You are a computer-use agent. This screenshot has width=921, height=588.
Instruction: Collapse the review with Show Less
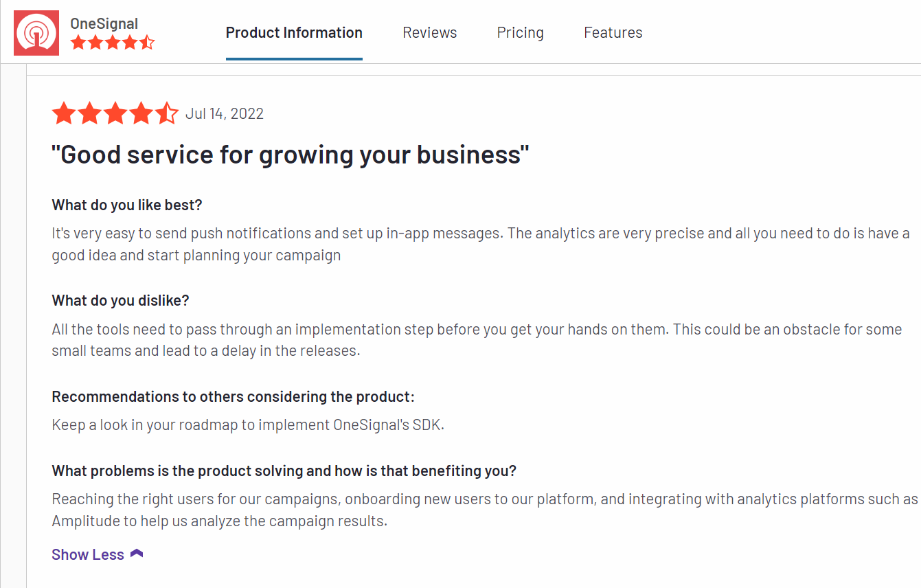(x=98, y=554)
